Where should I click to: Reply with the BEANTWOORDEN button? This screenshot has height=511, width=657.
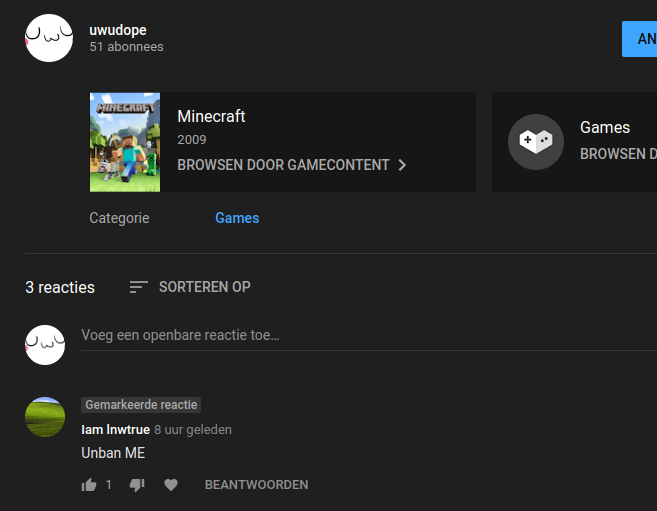pos(256,485)
